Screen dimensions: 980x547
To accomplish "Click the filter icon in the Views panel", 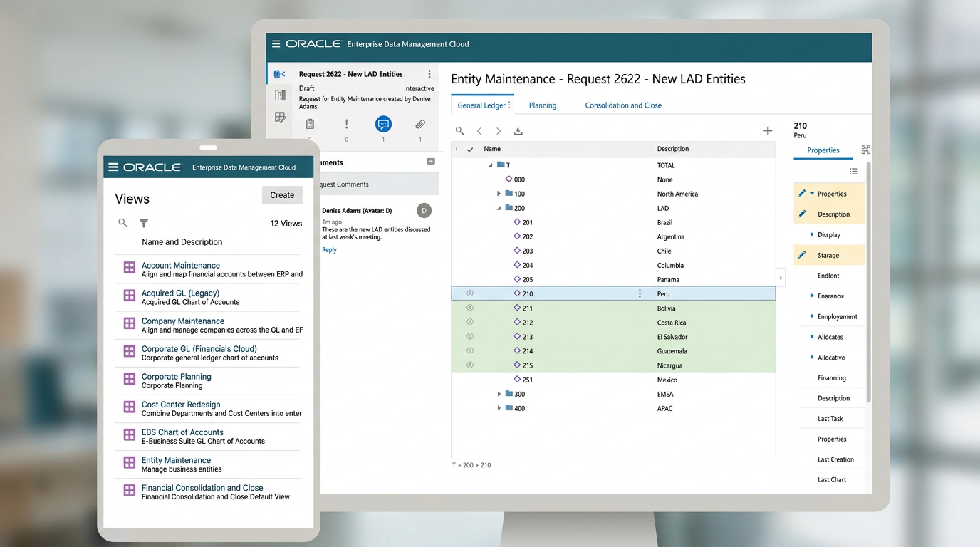I will (x=143, y=223).
